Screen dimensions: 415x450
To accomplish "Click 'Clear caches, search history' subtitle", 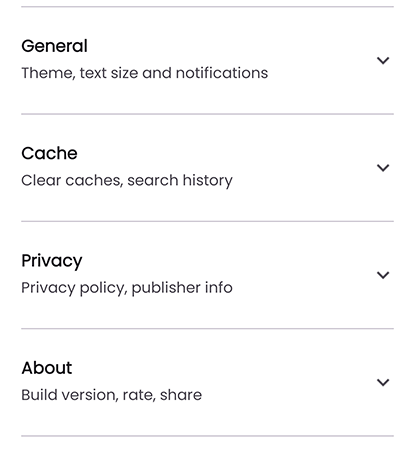I will (127, 181).
